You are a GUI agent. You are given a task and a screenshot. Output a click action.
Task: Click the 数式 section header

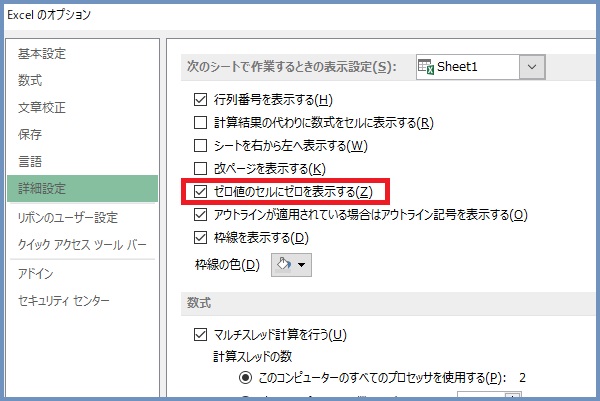pos(199,303)
